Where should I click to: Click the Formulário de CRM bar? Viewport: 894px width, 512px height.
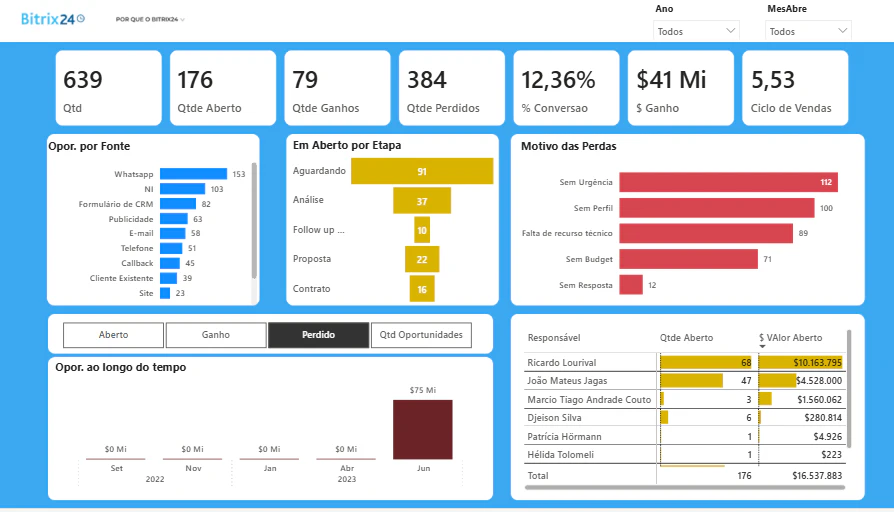tap(178, 204)
